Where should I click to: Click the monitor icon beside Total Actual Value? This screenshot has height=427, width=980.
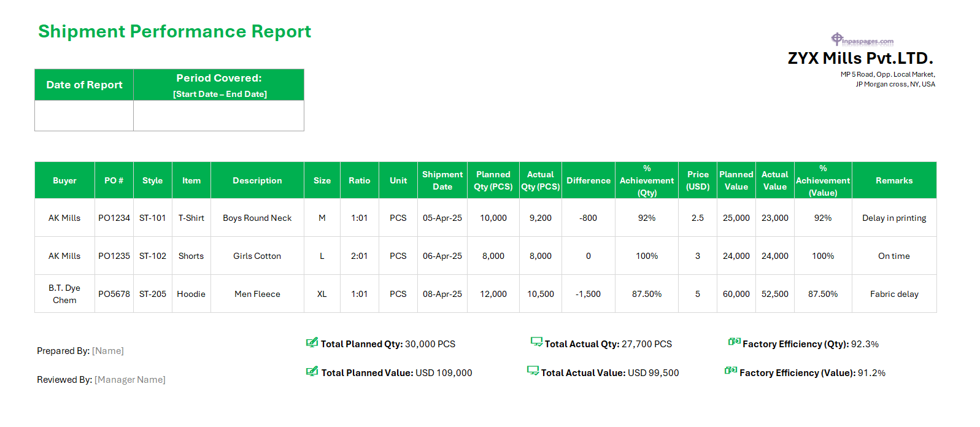pyautogui.click(x=533, y=371)
